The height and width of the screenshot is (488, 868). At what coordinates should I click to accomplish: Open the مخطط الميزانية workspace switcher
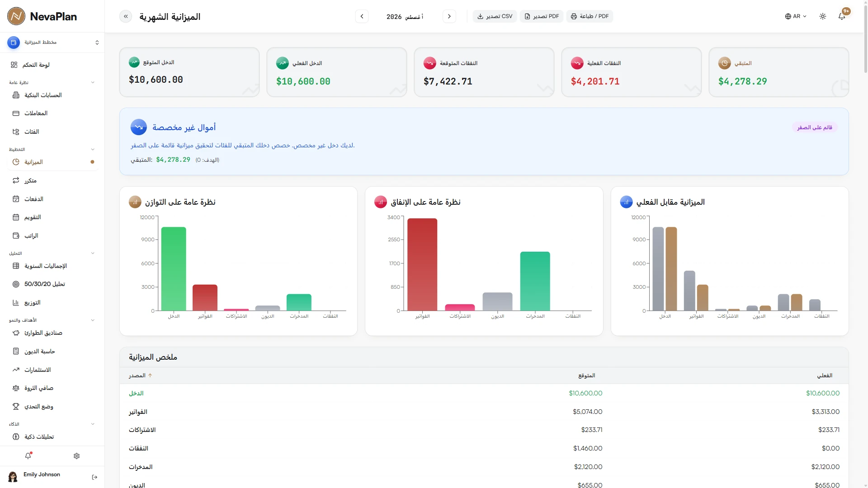[x=52, y=42]
